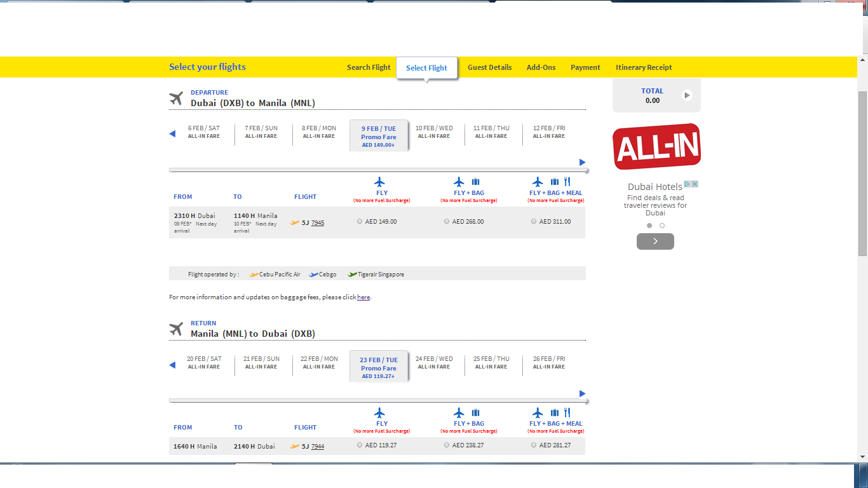Select the 10 FEB / WED departure date tab
This screenshot has height=488, width=868.
coord(434,132)
